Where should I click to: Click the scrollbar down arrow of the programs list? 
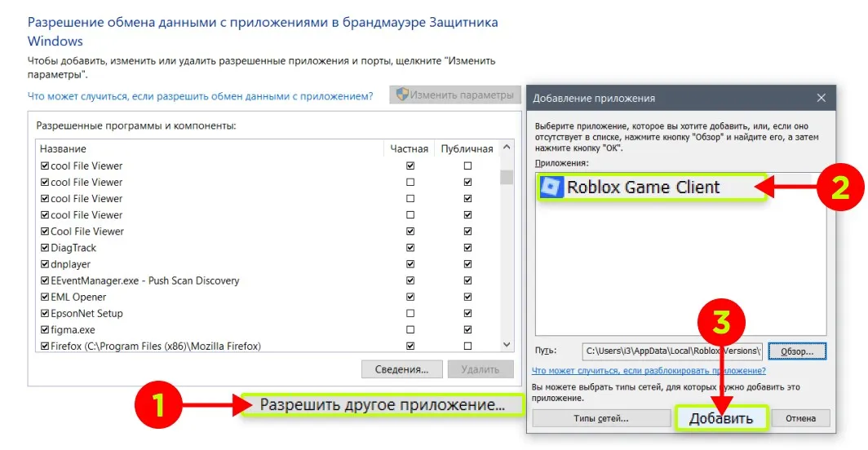[x=507, y=344]
